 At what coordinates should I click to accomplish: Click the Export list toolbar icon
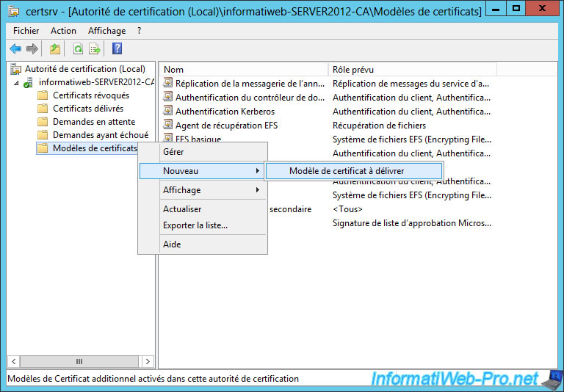[x=95, y=48]
